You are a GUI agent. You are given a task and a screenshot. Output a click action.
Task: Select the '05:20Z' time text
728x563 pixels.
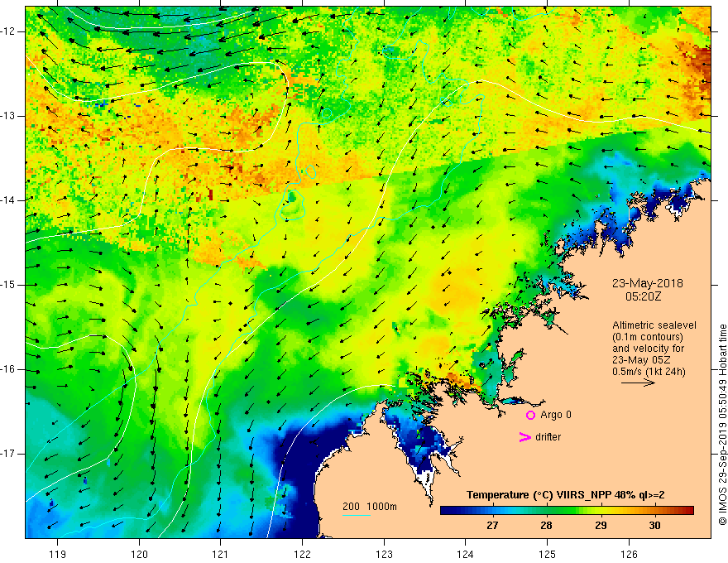[x=643, y=296]
